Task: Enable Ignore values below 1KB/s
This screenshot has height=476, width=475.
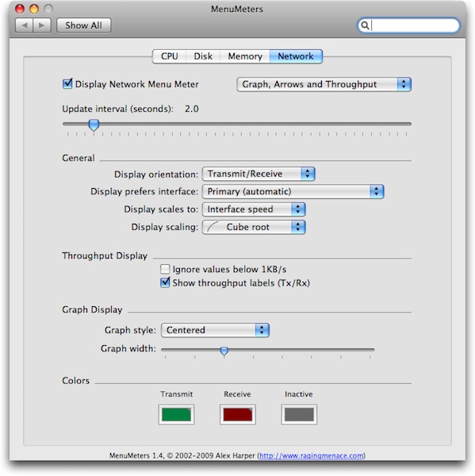Action: coord(165,269)
